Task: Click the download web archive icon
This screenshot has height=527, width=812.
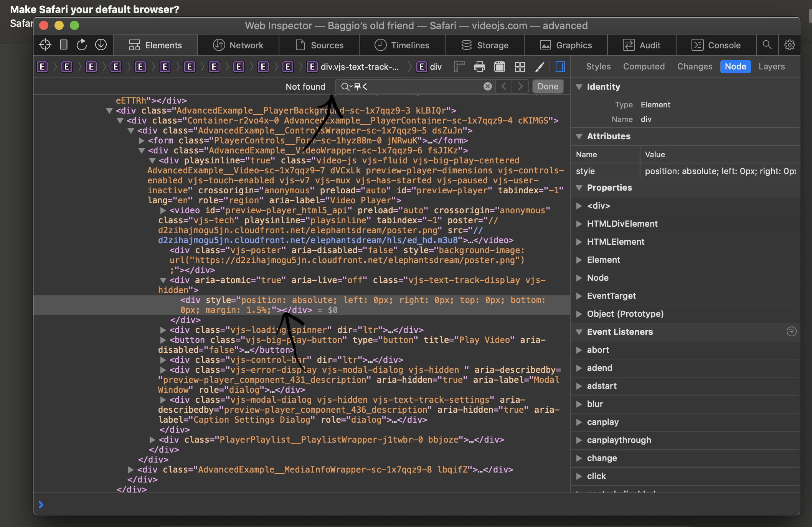Action: tap(101, 45)
